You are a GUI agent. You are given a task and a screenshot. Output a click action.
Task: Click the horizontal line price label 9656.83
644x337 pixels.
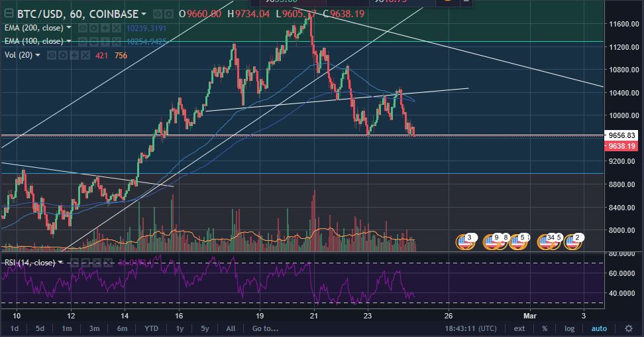[x=621, y=135]
